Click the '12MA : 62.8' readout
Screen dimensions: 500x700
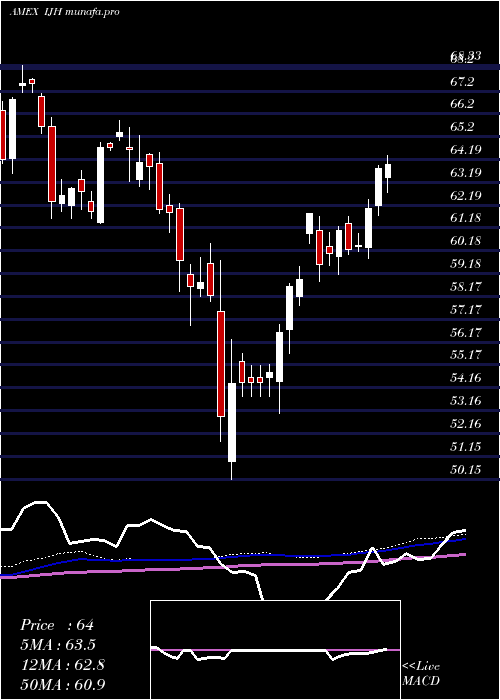coord(63,665)
